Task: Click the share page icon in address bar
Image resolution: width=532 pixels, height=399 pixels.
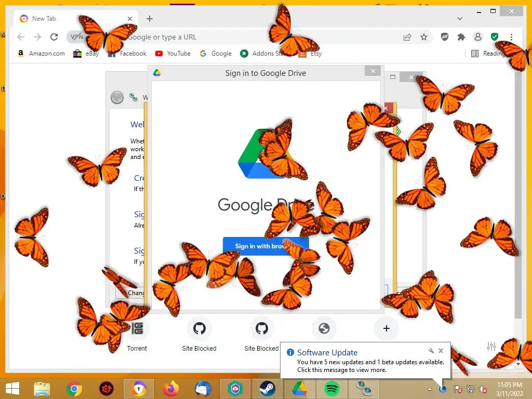Action: pyautogui.click(x=407, y=37)
